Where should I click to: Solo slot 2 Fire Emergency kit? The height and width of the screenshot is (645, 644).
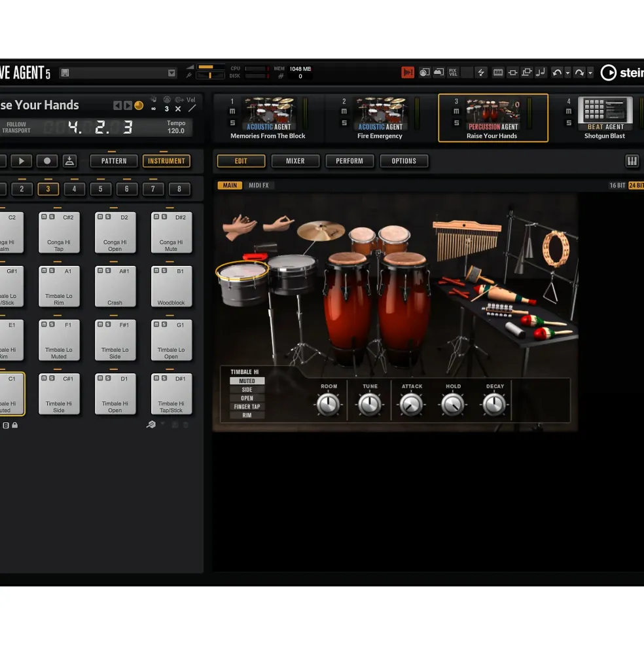point(344,123)
